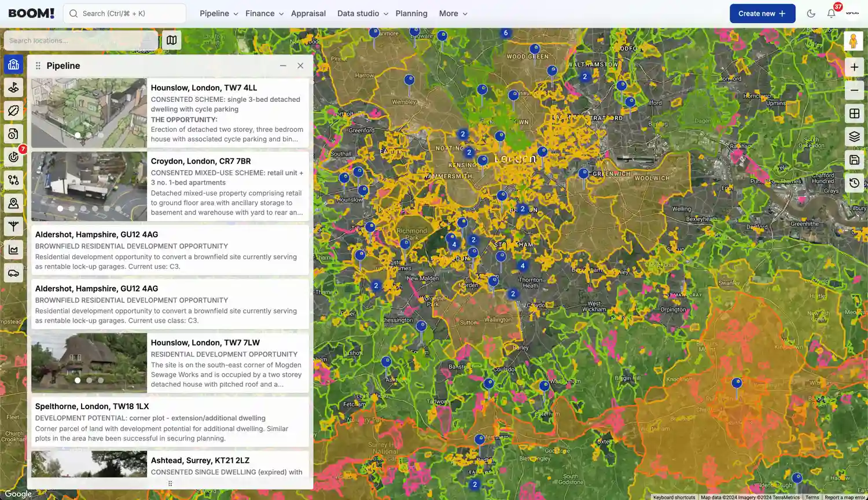Open the map history clock button
Viewport: 868px width, 500px height.
pyautogui.click(x=854, y=183)
